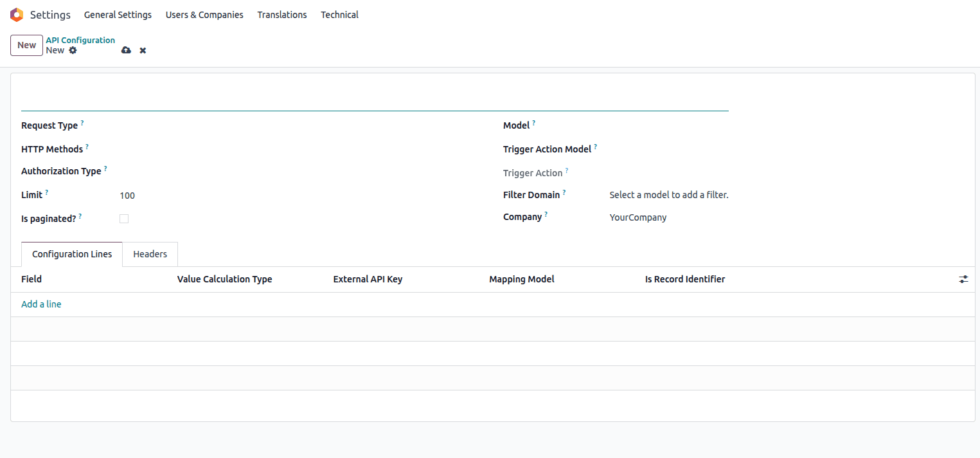
Task: Switch to the Headers tab
Action: point(150,254)
